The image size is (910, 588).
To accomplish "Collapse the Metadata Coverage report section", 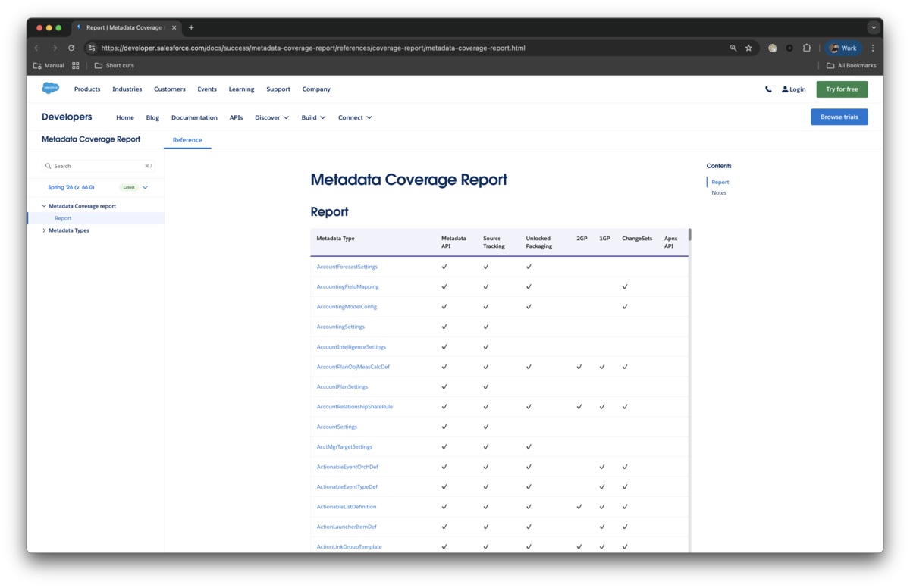I will (44, 206).
